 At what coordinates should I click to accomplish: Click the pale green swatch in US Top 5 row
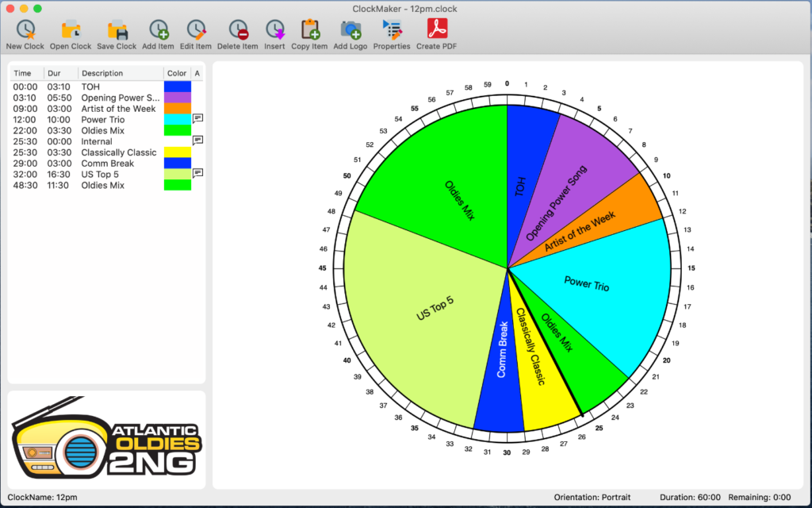tap(178, 174)
